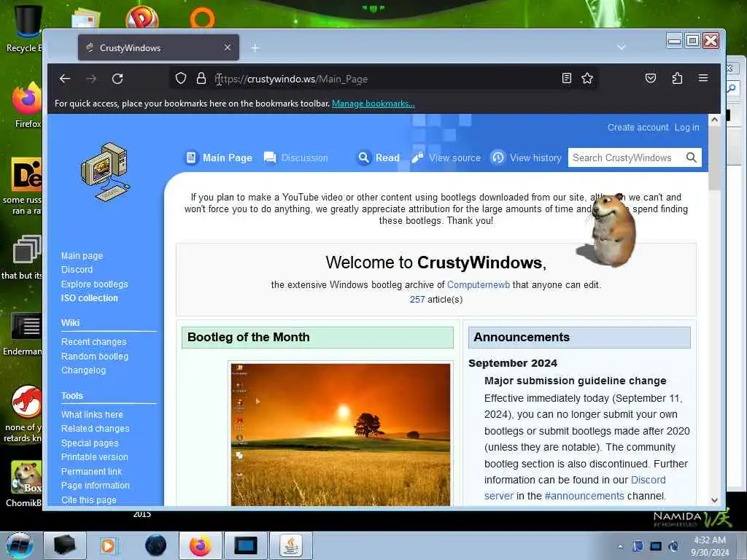Open the Firefox desktop shortcut

27,105
